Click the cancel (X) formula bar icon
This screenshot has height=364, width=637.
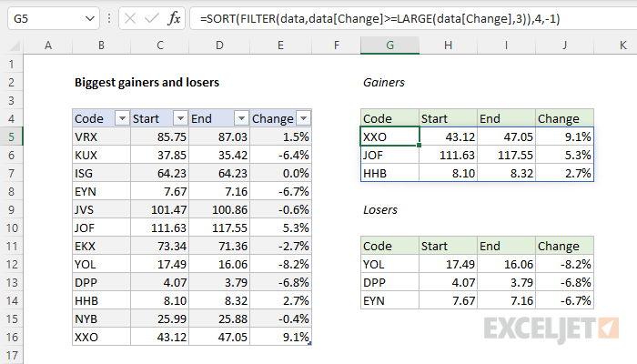coord(130,18)
